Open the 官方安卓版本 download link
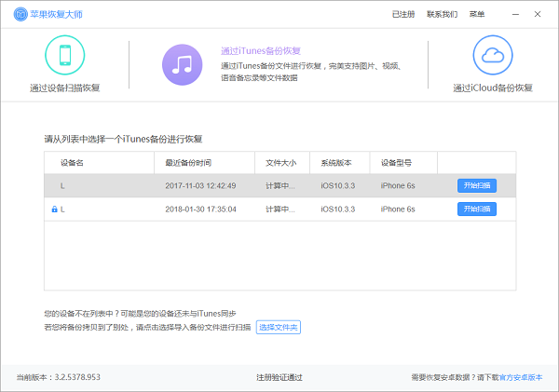 [x=522, y=377]
